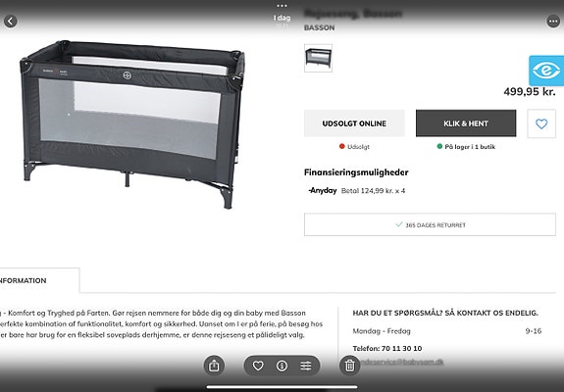Screen dimensions: 564x392
Task: Tap the share icon in bottom toolbar
Action: click(214, 366)
